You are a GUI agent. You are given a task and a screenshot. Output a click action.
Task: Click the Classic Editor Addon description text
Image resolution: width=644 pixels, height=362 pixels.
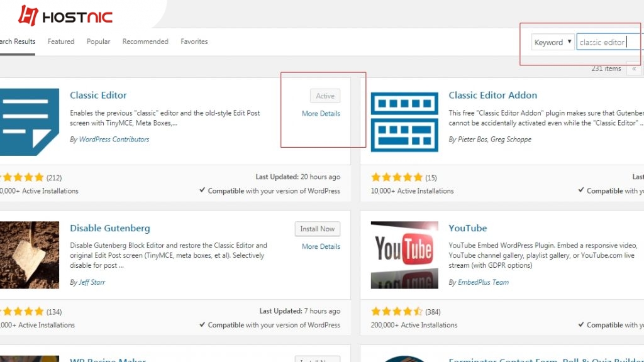546,118
